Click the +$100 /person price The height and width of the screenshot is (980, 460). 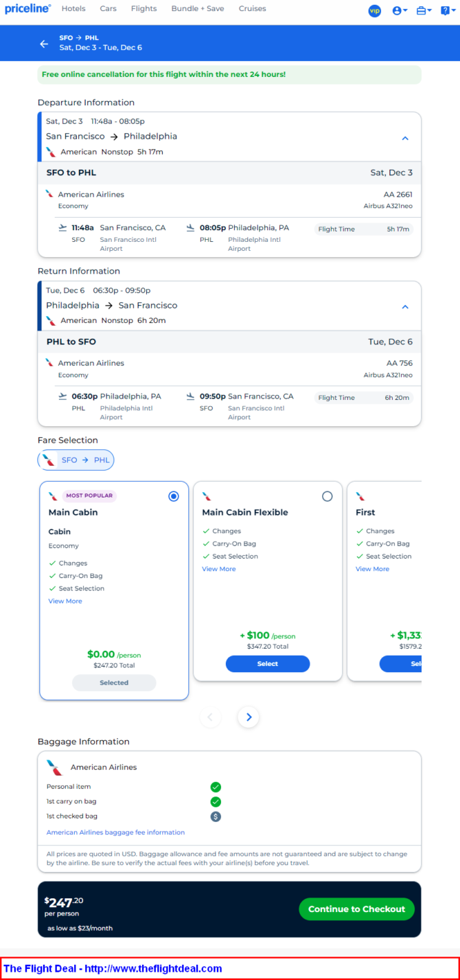coord(267,636)
